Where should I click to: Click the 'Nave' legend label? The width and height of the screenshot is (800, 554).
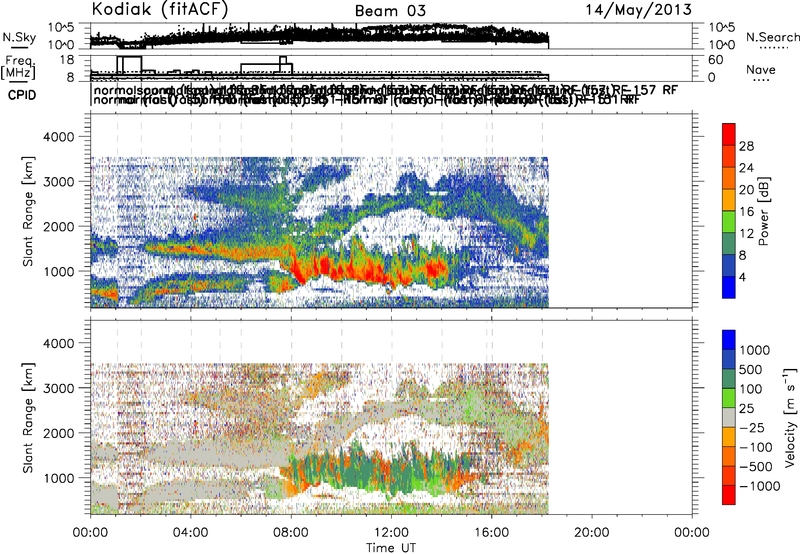[x=761, y=70]
